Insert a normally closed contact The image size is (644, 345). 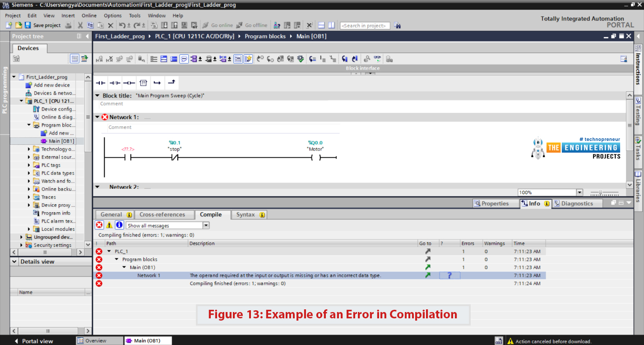click(115, 83)
